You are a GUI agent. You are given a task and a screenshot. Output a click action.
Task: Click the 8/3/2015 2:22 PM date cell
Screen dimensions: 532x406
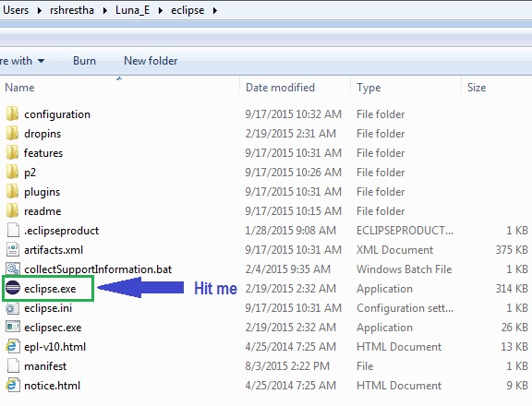point(287,366)
